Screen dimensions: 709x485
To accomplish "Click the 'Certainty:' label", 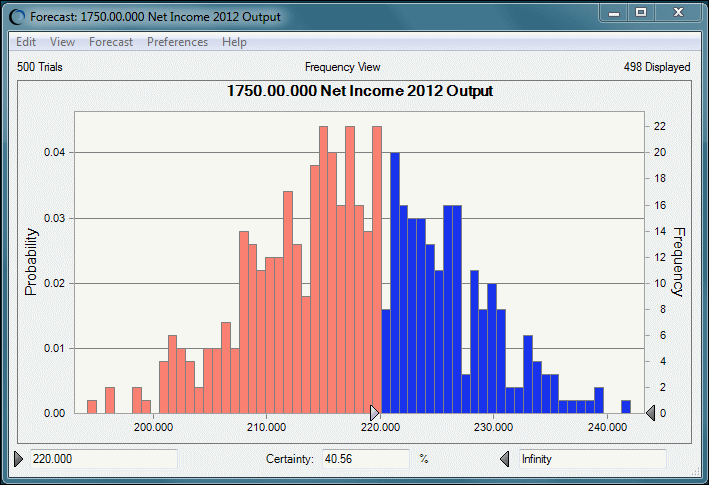I will point(289,459).
